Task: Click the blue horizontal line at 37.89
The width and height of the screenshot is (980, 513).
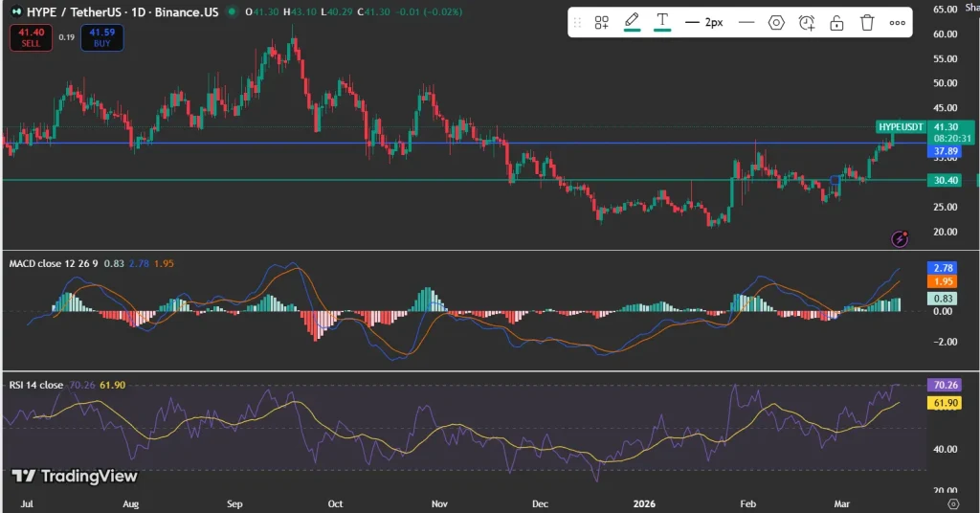Action: tap(462, 144)
